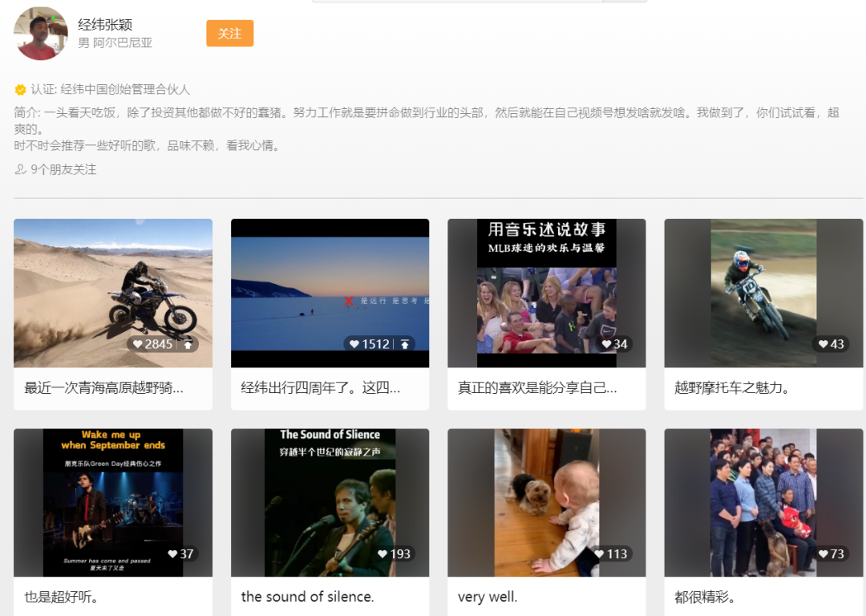Click the friends icon beside 9个朋友关注

point(20,169)
